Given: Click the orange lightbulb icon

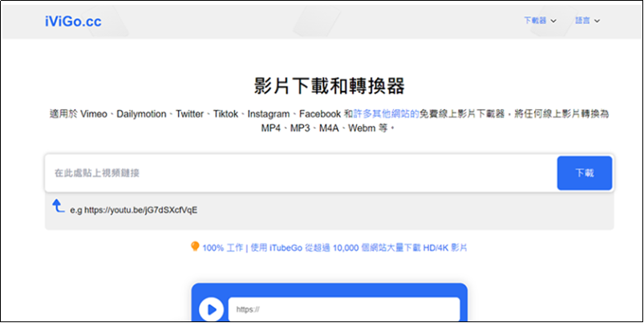Looking at the screenshot, I should pyautogui.click(x=195, y=247).
